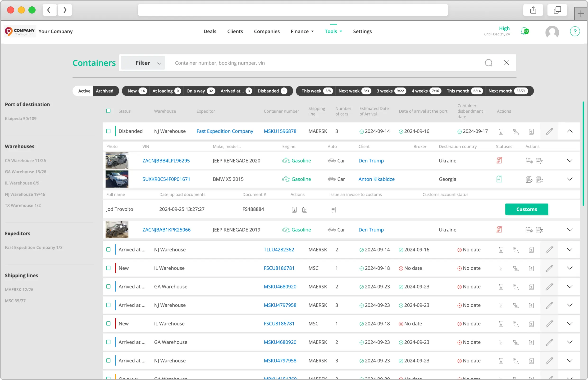Click download icon in first FSCU8186781 row
Screen dimensions: 588x380
pos(501,269)
